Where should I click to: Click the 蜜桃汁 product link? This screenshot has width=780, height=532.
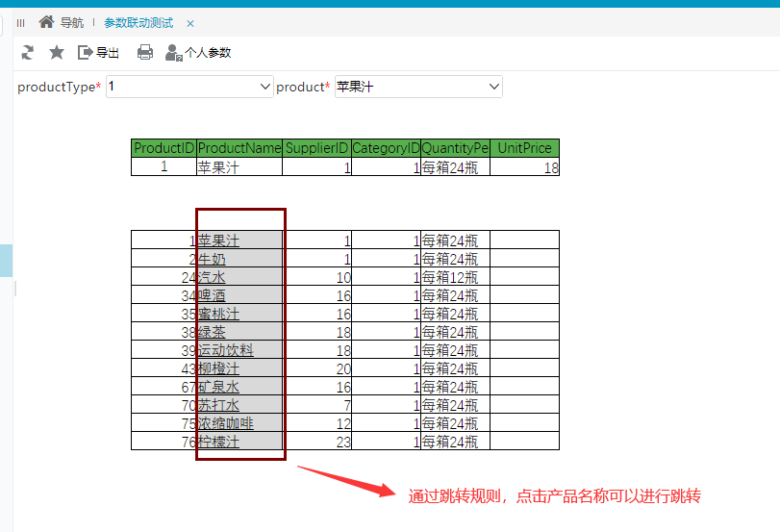coord(218,314)
